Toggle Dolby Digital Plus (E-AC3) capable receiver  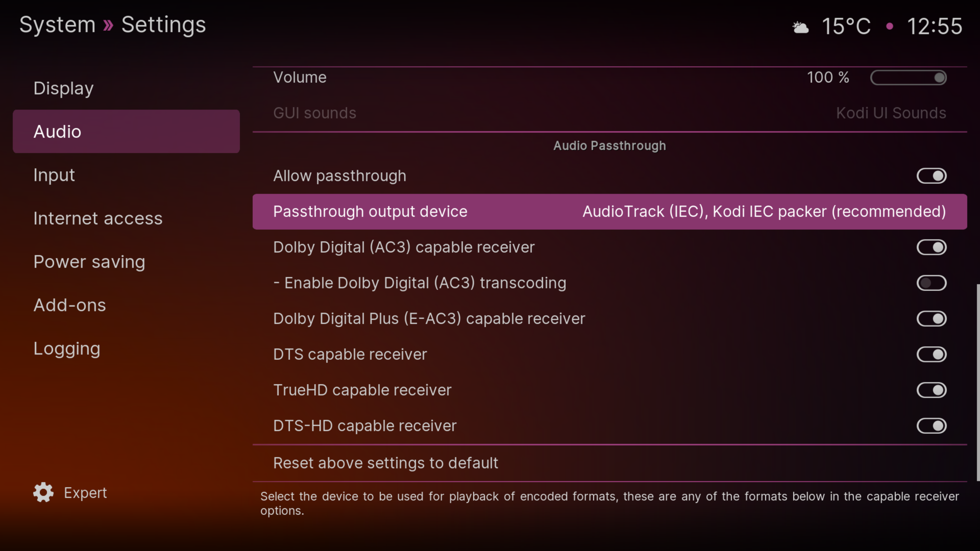[x=931, y=319]
